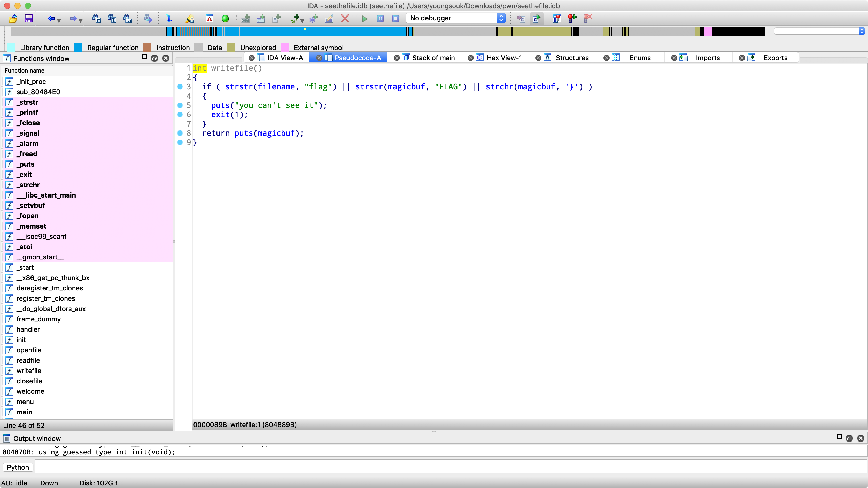868x488 pixels.
Task: Expand the back navigation arrow dropdown
Action: [x=59, y=21]
